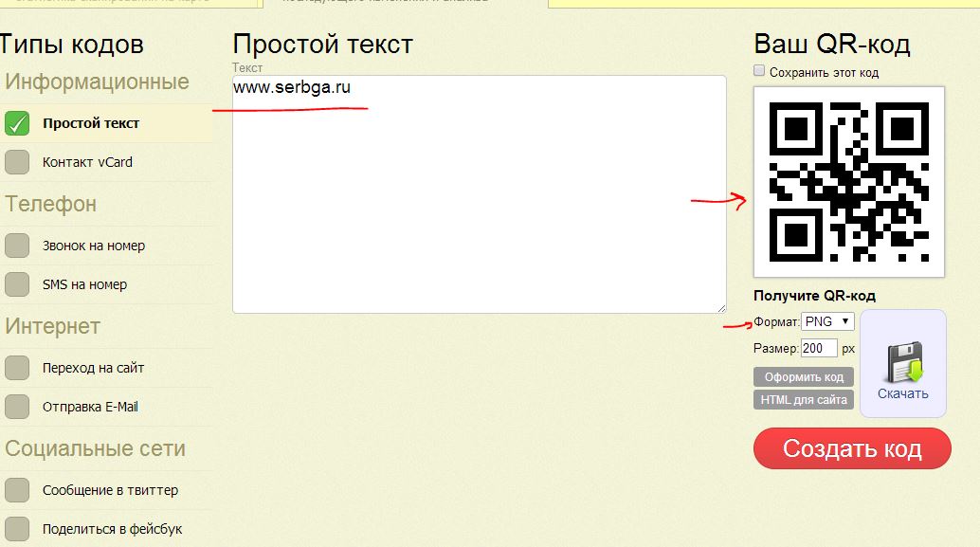Open the Формат PNG dropdown
Screen dimensions: 980x547
(x=827, y=321)
